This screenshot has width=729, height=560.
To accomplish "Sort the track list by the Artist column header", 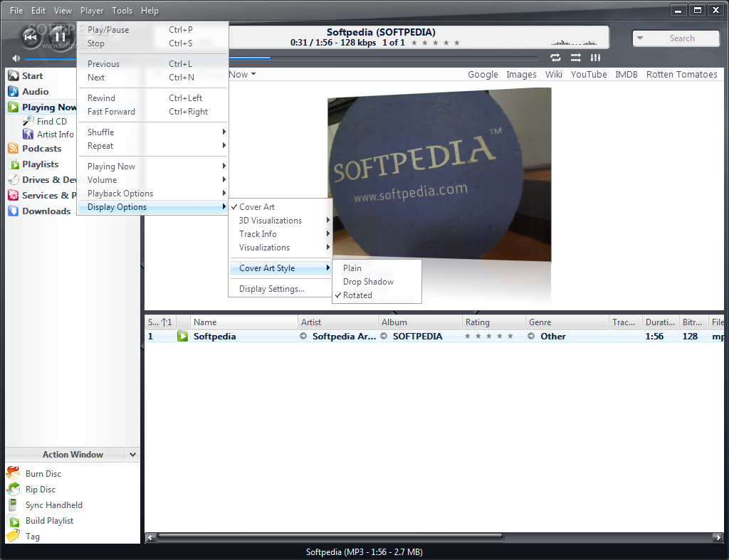I will coord(337,322).
